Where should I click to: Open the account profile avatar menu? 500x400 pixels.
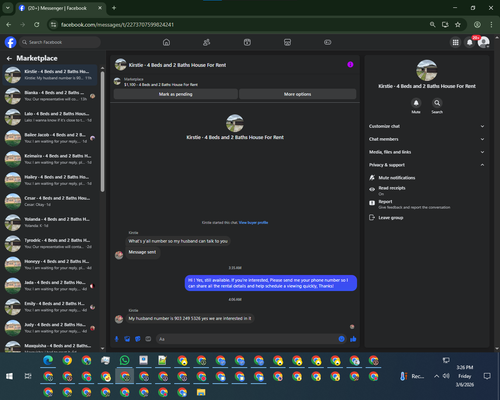(484, 42)
